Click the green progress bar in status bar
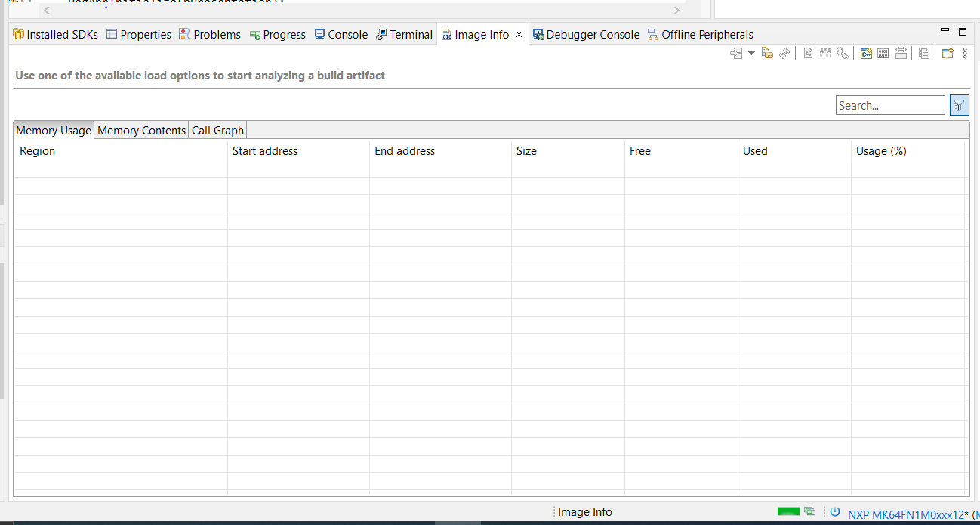Viewport: 980px width, 525px height. click(788, 511)
